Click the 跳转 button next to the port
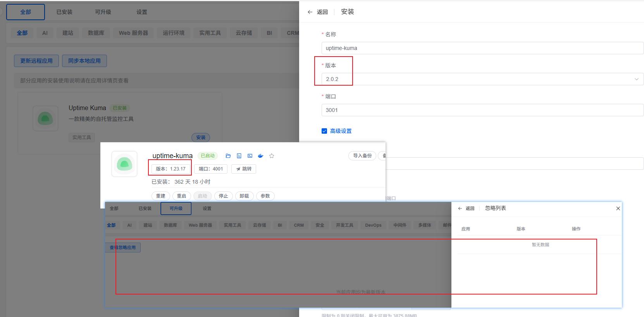The image size is (644, 317). click(x=244, y=169)
